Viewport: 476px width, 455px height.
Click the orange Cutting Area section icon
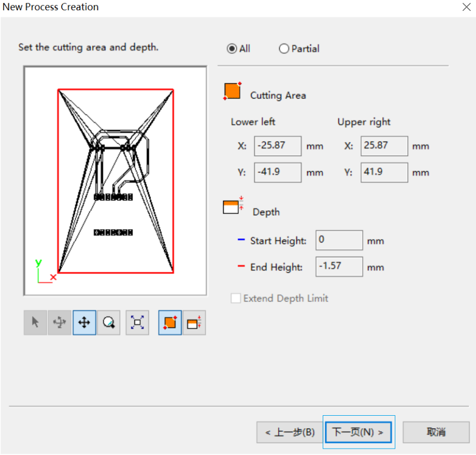pos(232,91)
